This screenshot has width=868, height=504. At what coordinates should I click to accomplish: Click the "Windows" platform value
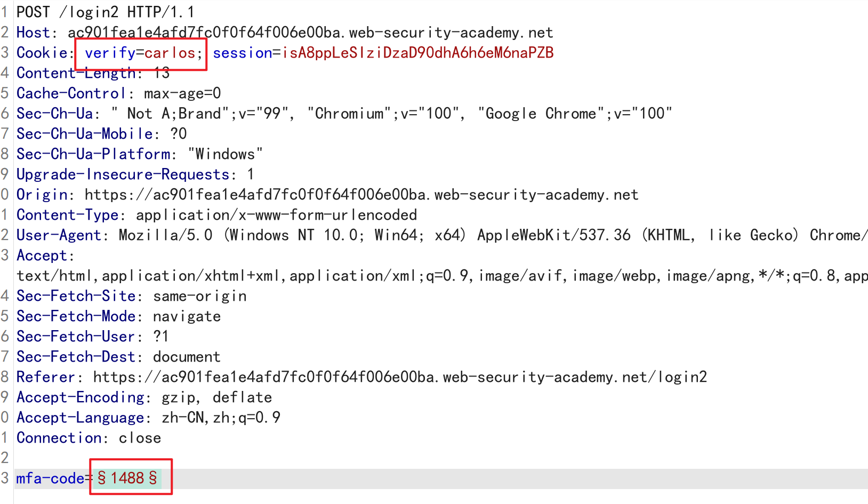(x=225, y=154)
